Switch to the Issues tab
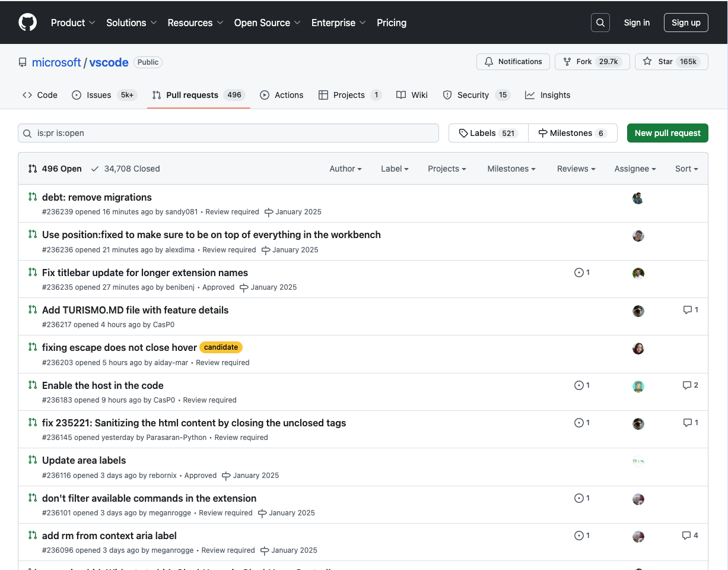The image size is (728, 570). pyautogui.click(x=104, y=95)
